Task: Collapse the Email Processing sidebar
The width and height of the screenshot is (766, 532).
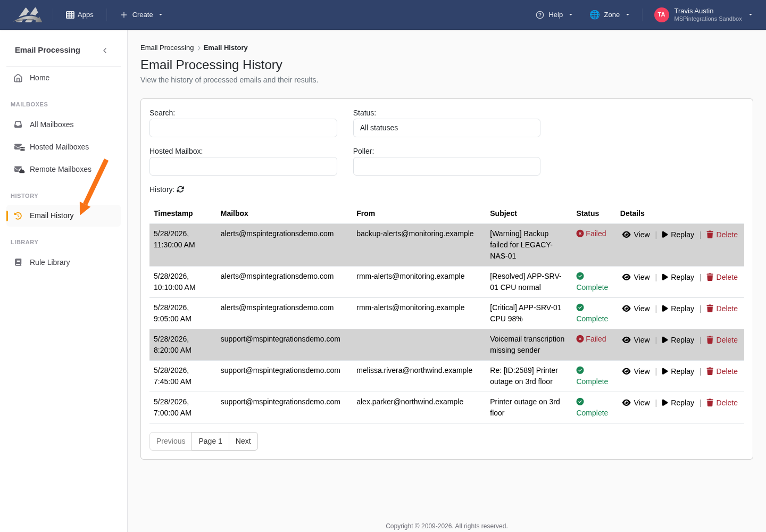Action: click(105, 51)
